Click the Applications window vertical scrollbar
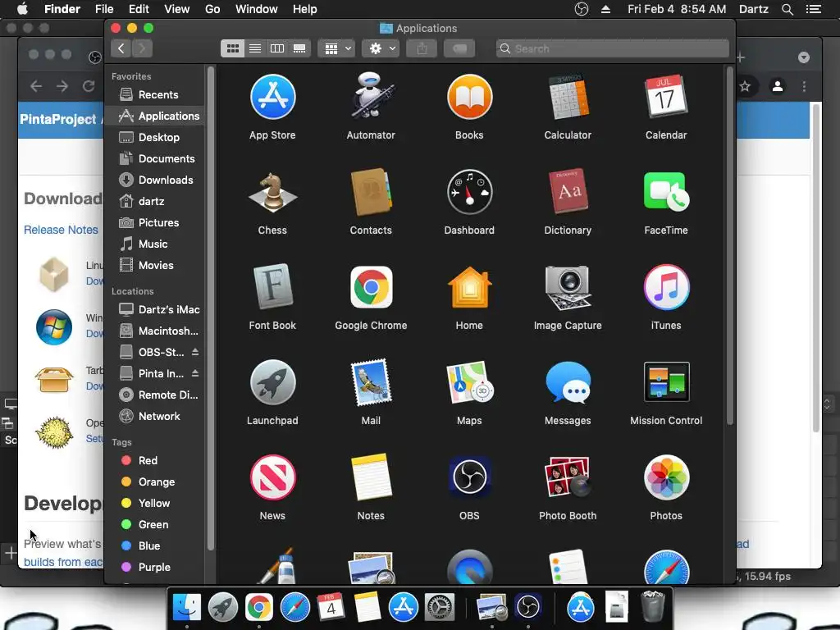 (x=729, y=246)
